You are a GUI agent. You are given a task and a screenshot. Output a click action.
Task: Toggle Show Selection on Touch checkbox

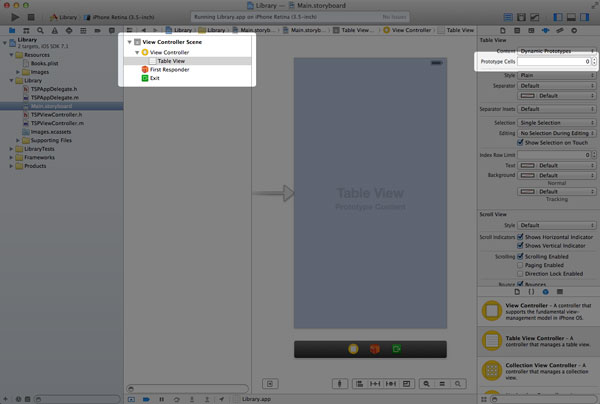tap(520, 142)
